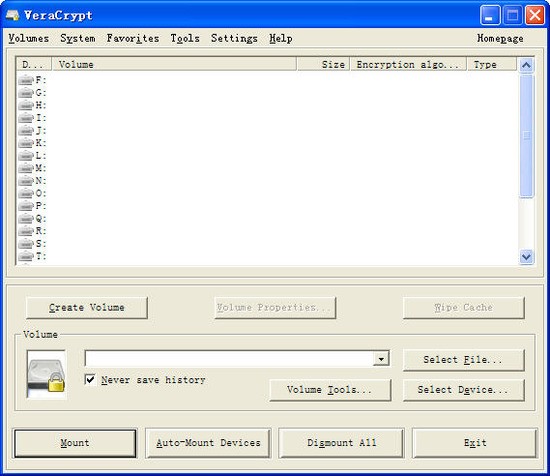This screenshot has width=550, height=476.
Task: Click the H: drive slot icon
Action: pos(26,105)
